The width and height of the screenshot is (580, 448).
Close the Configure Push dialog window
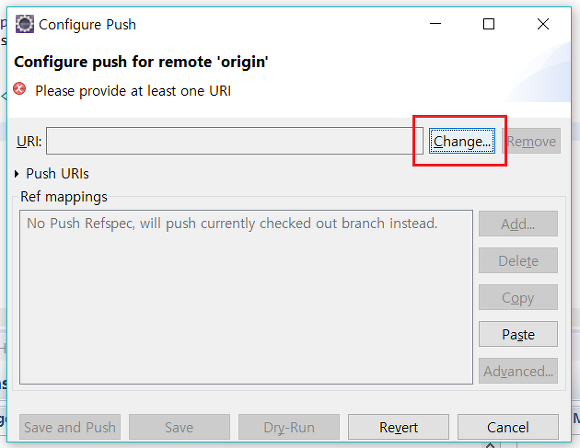pyautogui.click(x=543, y=24)
